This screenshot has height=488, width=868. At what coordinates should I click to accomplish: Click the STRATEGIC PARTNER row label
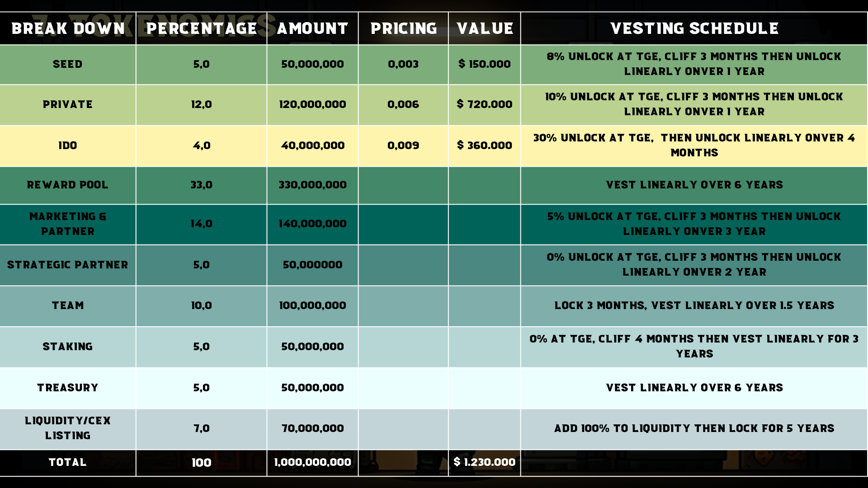(x=68, y=265)
